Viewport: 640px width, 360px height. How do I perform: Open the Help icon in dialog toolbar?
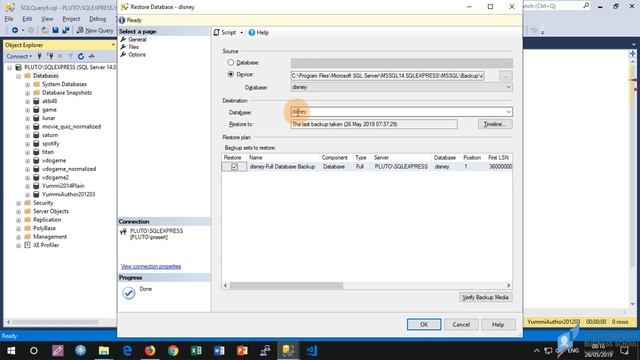pos(252,32)
